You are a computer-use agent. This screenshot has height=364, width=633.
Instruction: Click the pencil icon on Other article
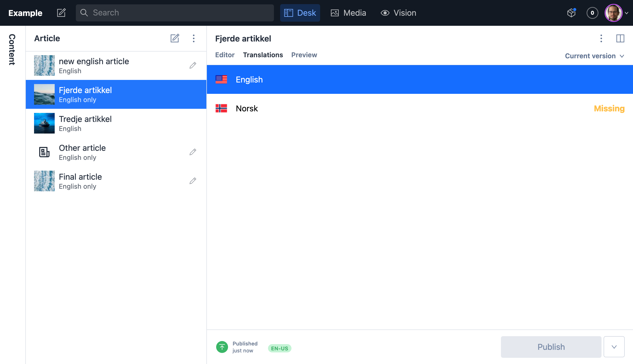(193, 152)
